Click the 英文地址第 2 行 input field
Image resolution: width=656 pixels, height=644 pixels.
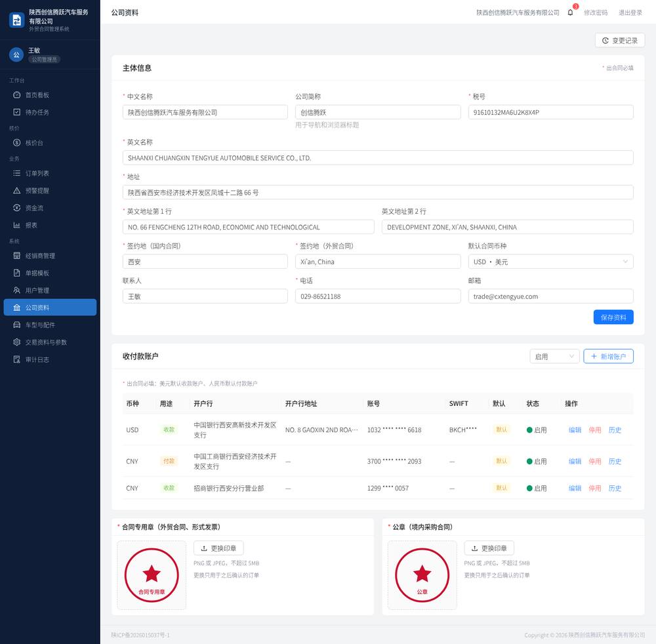(508, 227)
